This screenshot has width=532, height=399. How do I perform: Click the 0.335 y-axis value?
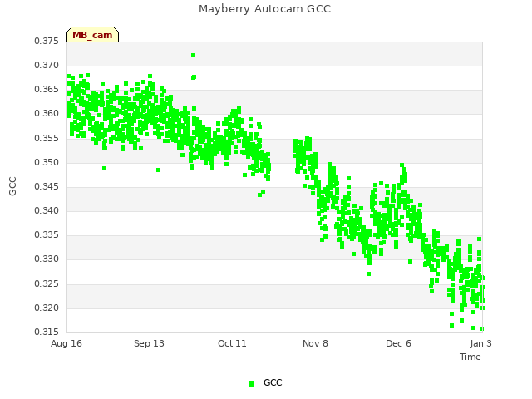pyautogui.click(x=47, y=234)
